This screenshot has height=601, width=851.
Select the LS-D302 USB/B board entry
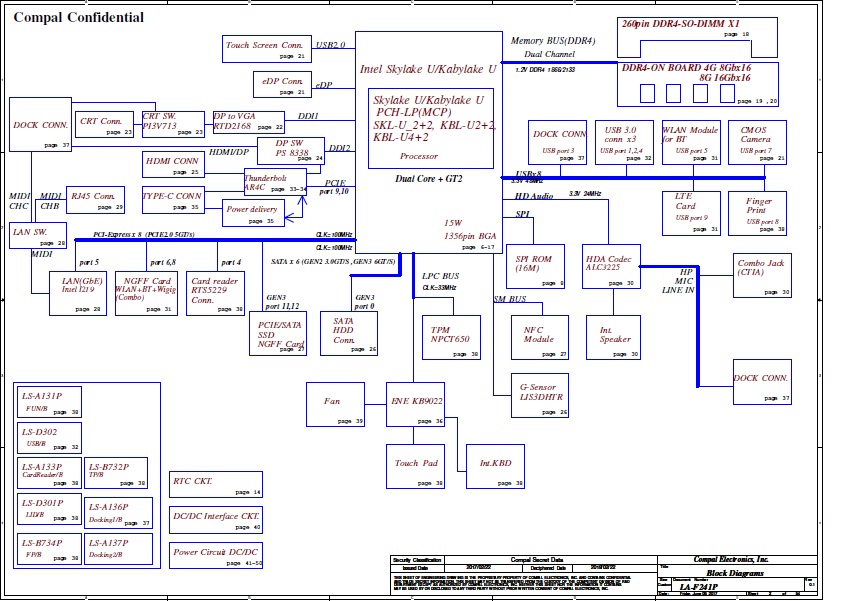[x=49, y=438]
